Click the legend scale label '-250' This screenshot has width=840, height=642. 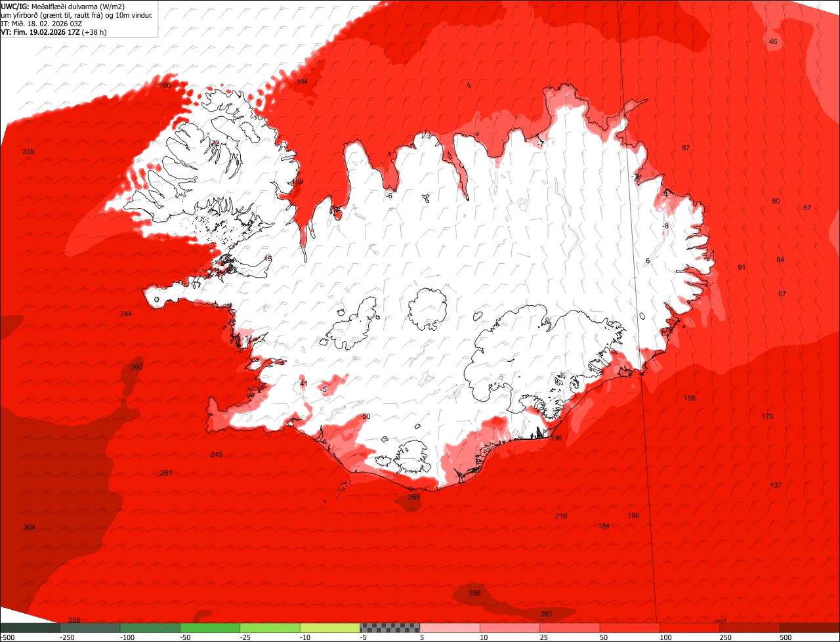pos(66,637)
